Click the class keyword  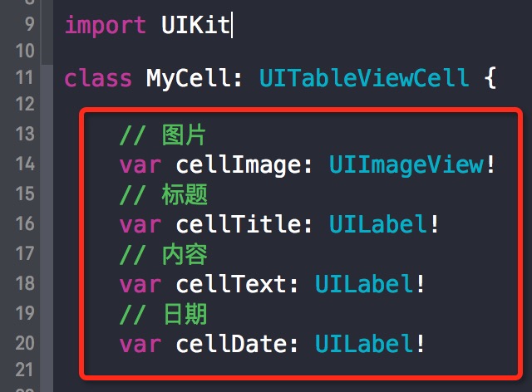(98, 80)
